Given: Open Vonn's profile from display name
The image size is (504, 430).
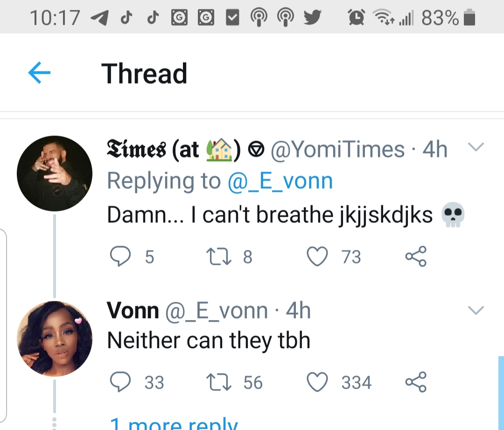Looking at the screenshot, I should [133, 311].
